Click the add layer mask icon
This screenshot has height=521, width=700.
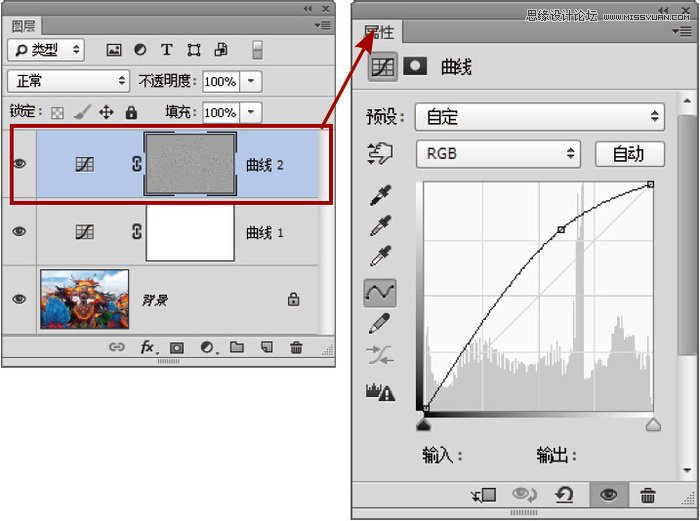tap(177, 348)
